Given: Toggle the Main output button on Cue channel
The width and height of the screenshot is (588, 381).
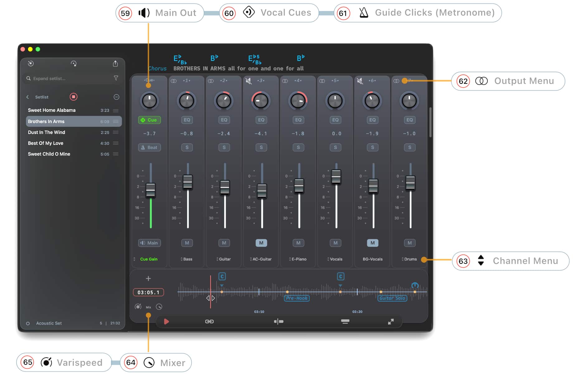Looking at the screenshot, I should (149, 243).
